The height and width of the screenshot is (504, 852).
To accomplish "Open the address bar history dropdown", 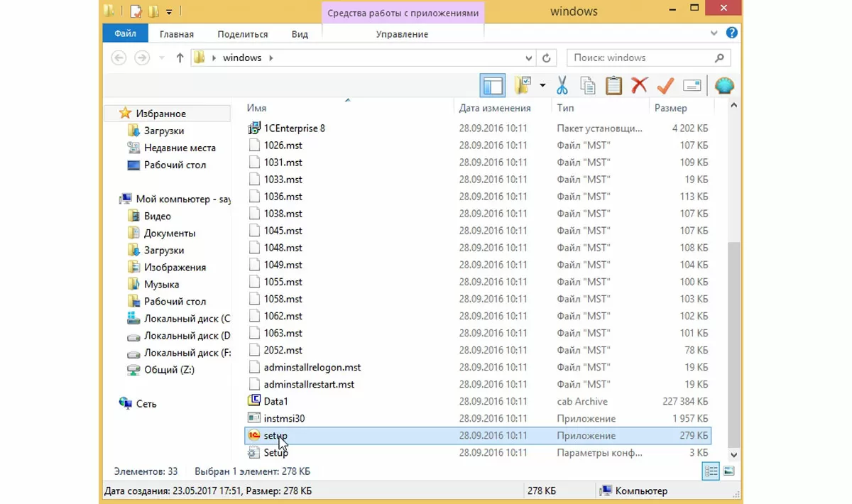I will click(x=529, y=58).
